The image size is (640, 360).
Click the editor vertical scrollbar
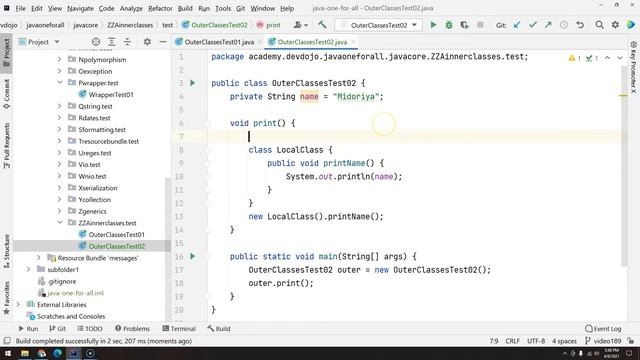pos(624,165)
